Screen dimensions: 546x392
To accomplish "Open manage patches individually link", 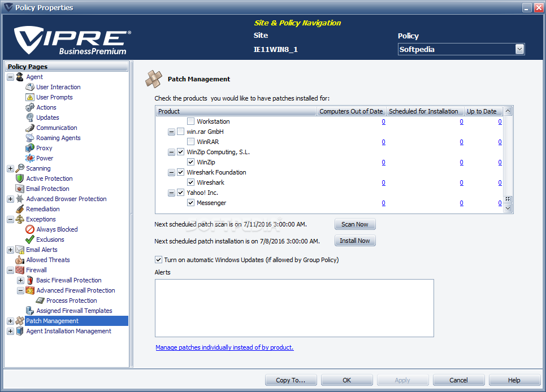I will point(224,347).
